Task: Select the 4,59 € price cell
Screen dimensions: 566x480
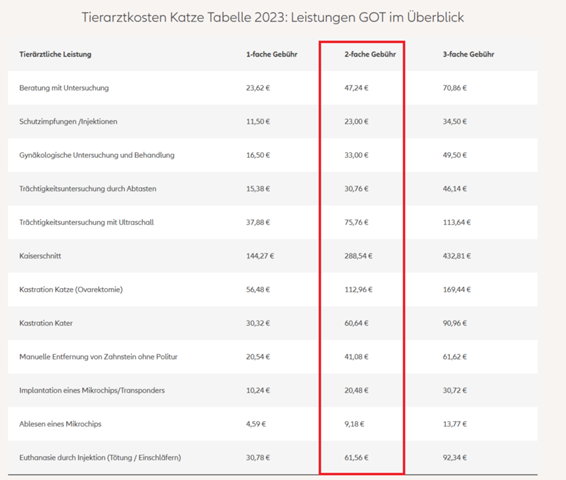Action: [256, 424]
